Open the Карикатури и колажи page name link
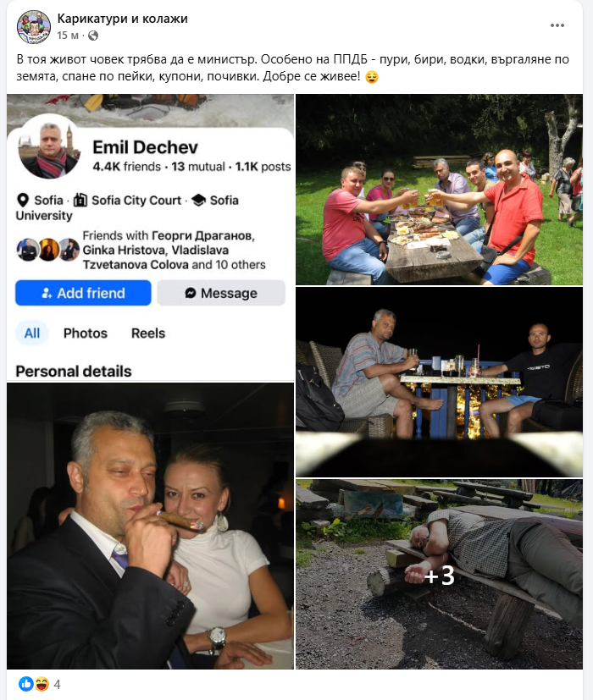Screen dimensions: 593x700 coord(123,19)
